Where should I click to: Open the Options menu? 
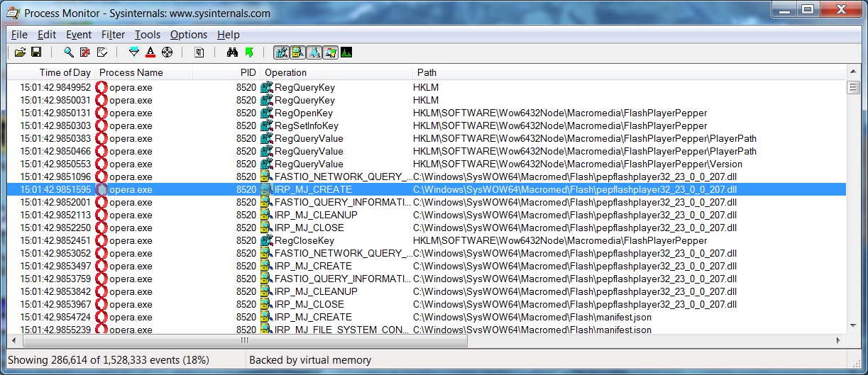[189, 35]
